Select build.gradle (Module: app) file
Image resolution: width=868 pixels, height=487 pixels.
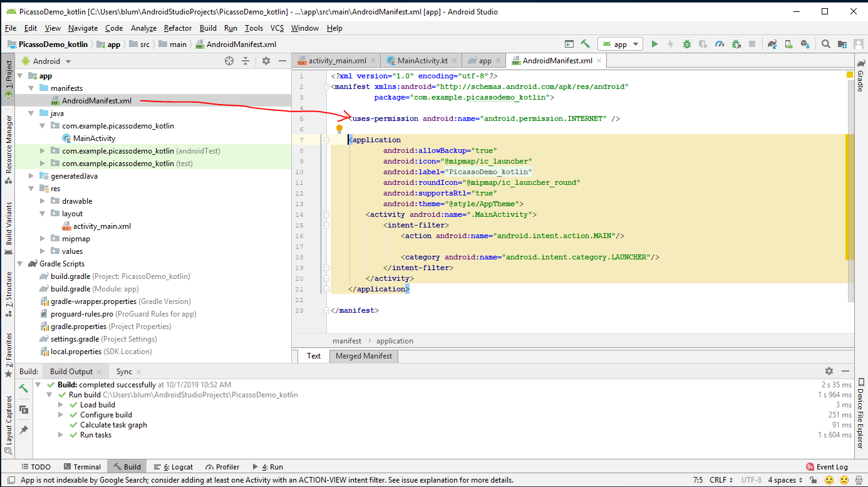(x=95, y=289)
